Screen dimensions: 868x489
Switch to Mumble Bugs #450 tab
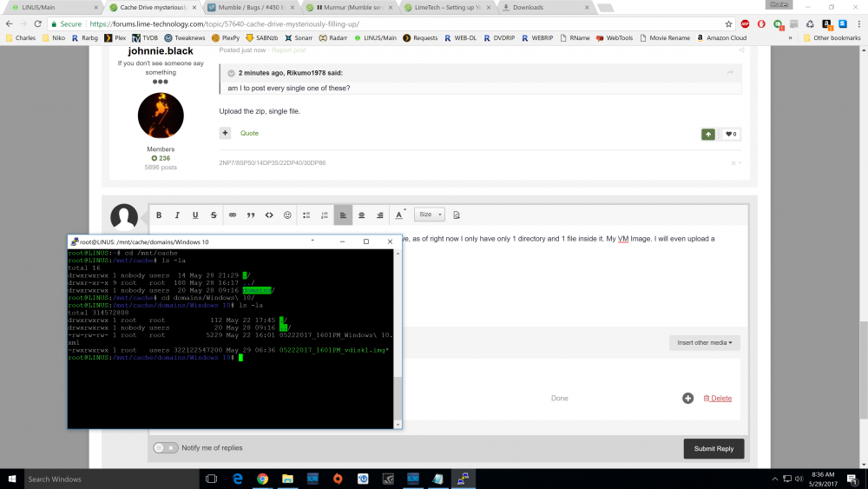(x=252, y=7)
